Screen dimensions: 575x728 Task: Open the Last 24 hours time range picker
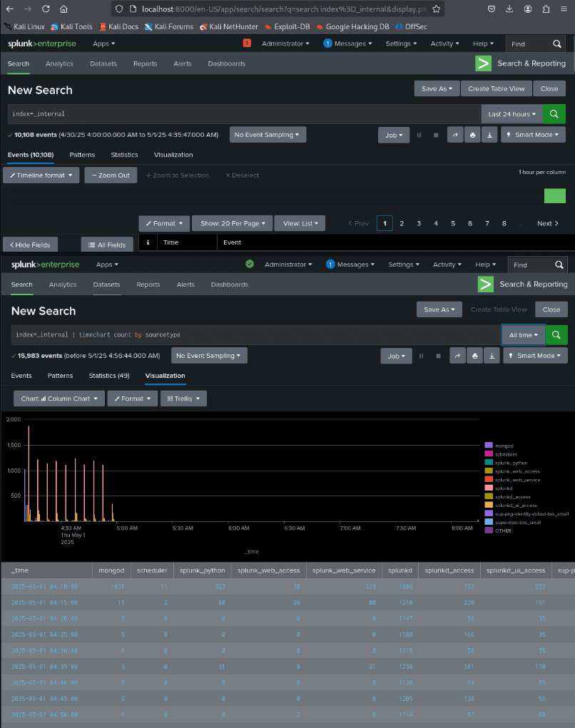coord(512,114)
